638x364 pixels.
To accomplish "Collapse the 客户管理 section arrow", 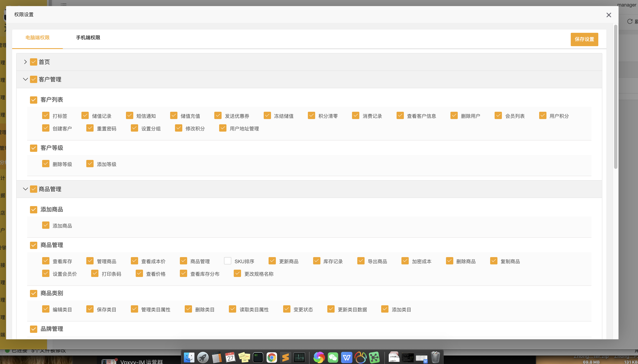I will 25,79.
